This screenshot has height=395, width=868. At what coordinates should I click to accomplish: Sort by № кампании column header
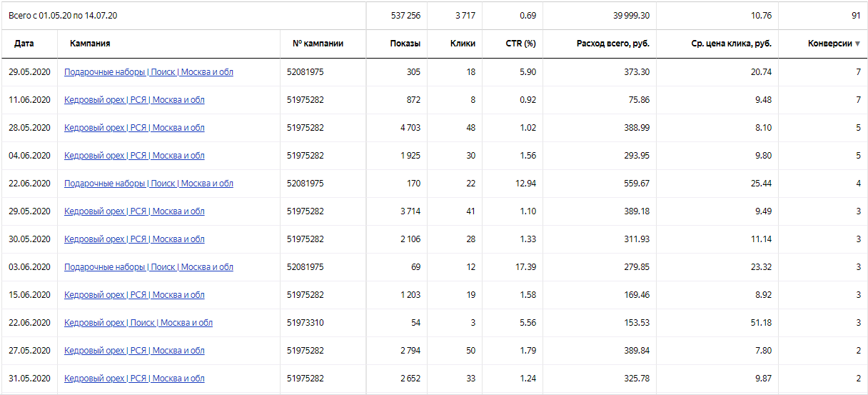(x=318, y=44)
